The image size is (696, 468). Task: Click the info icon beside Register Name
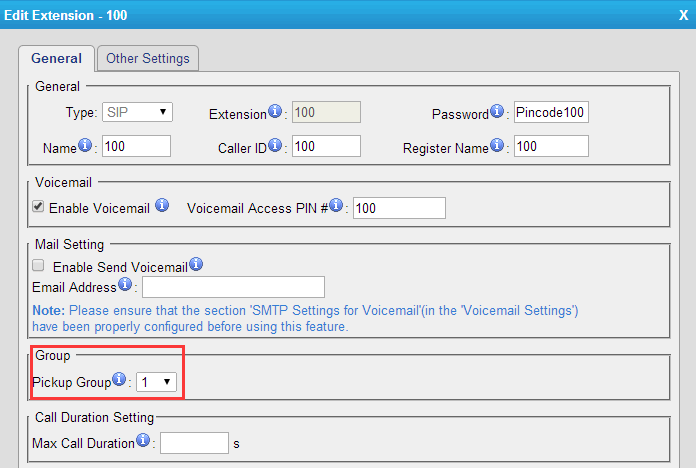pyautogui.click(x=497, y=145)
